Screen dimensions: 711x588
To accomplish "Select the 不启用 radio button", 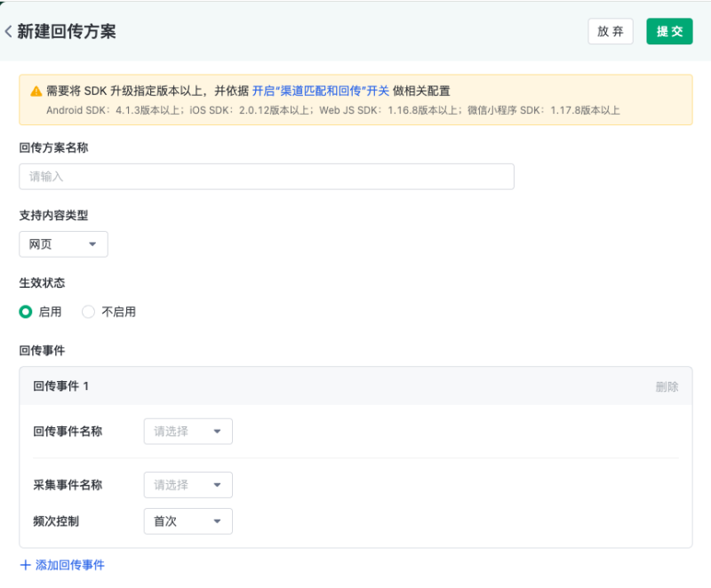I will (88, 312).
